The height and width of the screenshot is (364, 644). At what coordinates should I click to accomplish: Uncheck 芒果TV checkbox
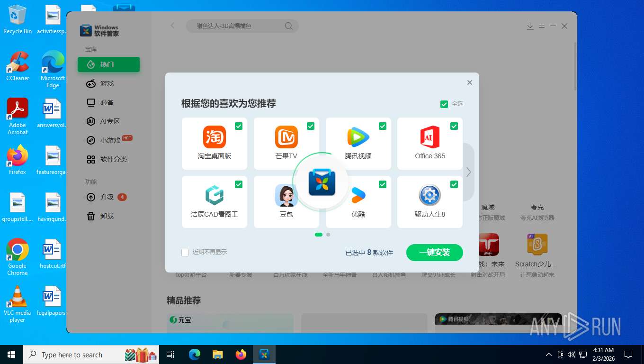point(311,126)
